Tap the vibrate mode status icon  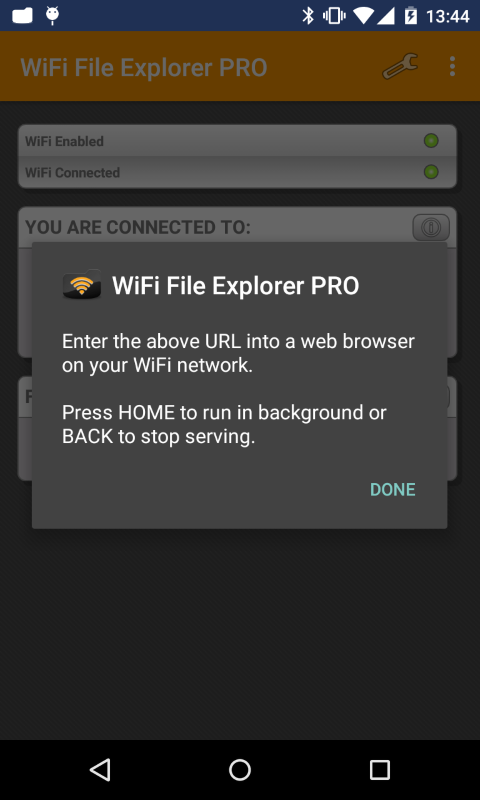click(x=334, y=16)
